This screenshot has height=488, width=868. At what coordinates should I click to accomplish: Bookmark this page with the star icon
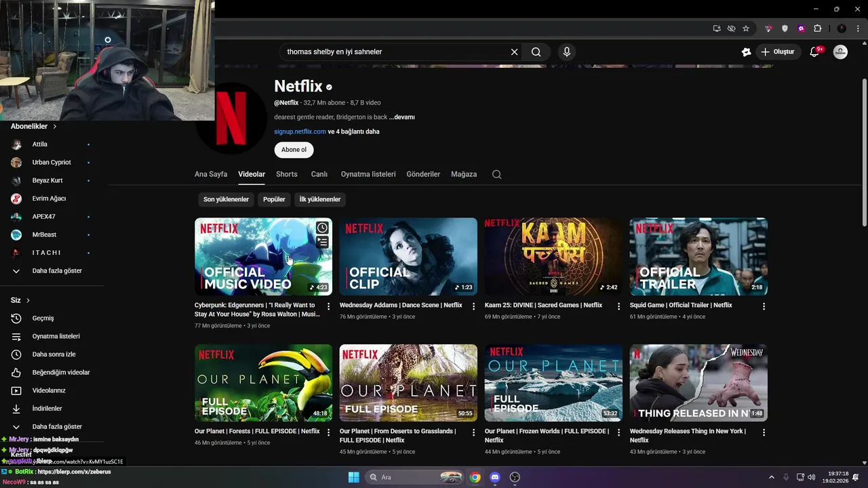[746, 28]
